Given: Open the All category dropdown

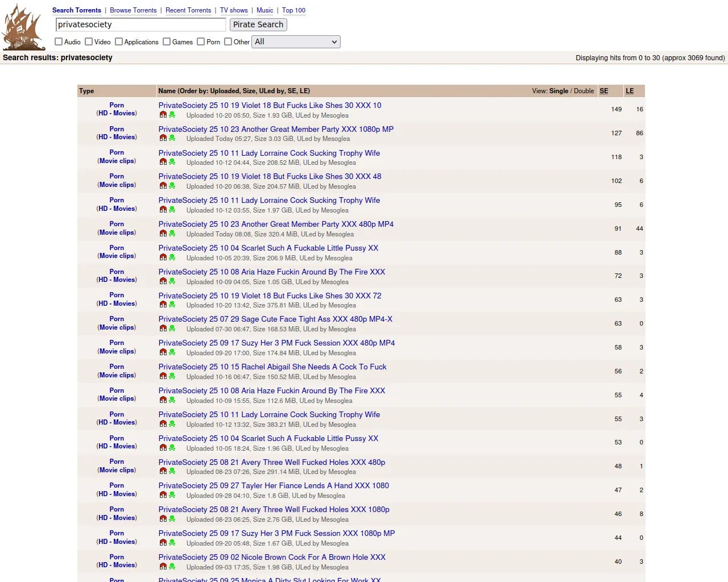Looking at the screenshot, I should tap(296, 41).
